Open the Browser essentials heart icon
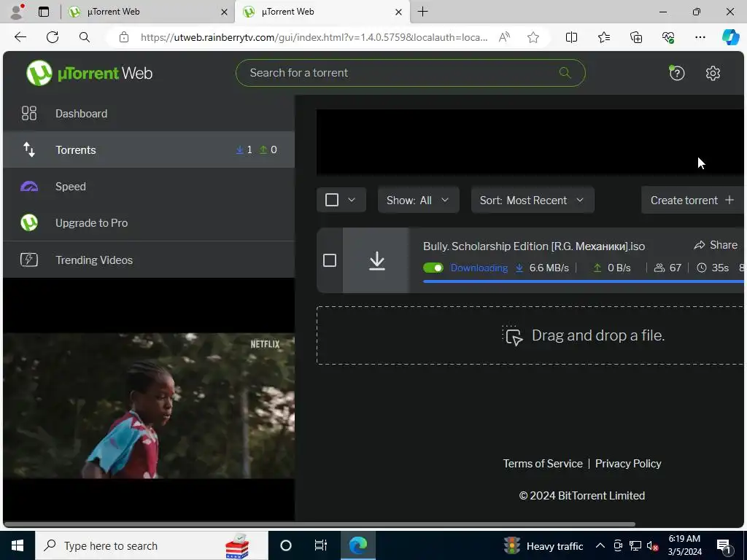This screenshot has height=560, width=747. click(668, 37)
